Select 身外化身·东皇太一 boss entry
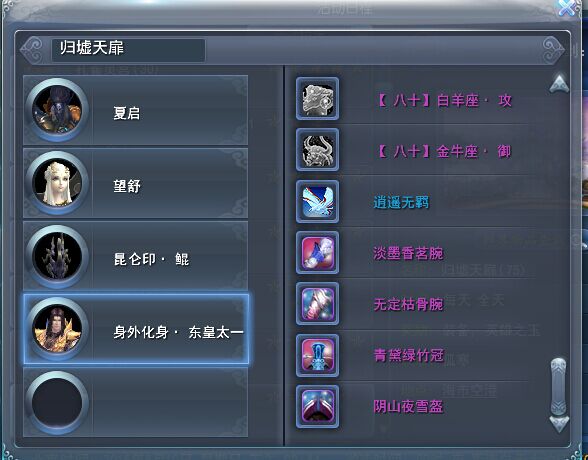This screenshot has height=460, width=588. (x=136, y=329)
